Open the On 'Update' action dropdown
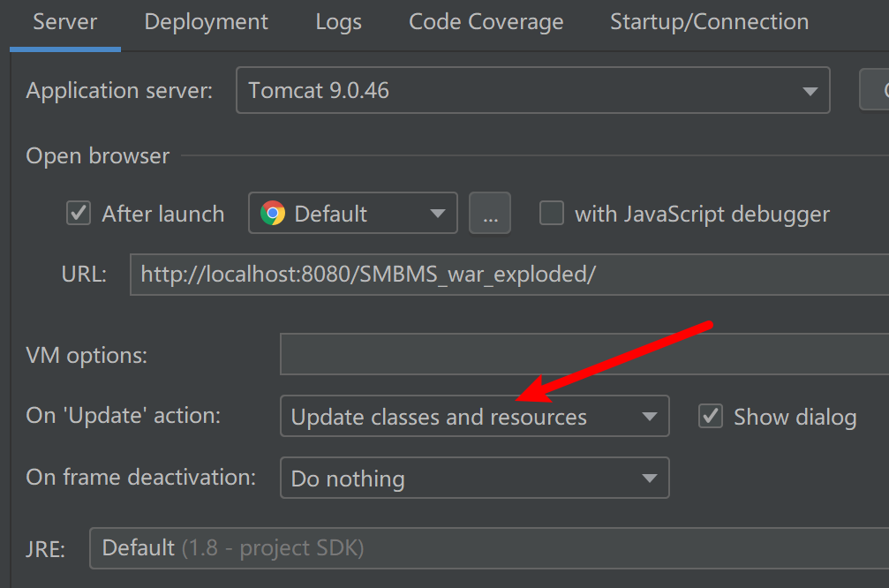Image resolution: width=889 pixels, height=588 pixels. tap(475, 416)
